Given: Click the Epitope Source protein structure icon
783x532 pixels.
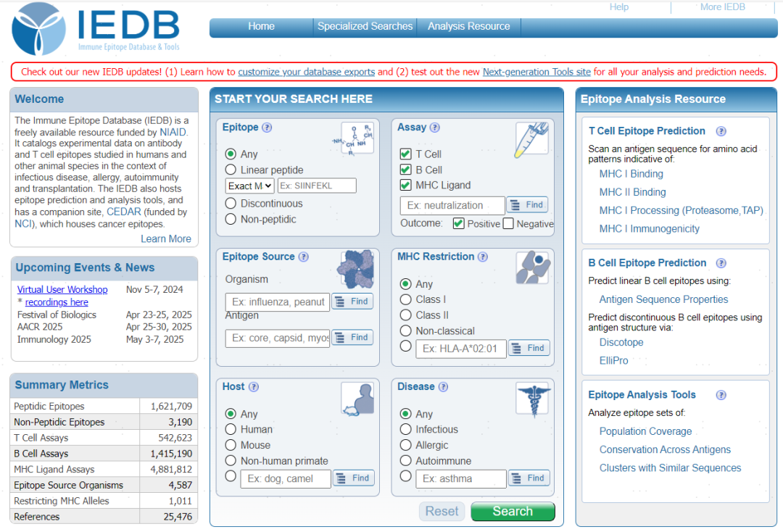Looking at the screenshot, I should (x=357, y=268).
